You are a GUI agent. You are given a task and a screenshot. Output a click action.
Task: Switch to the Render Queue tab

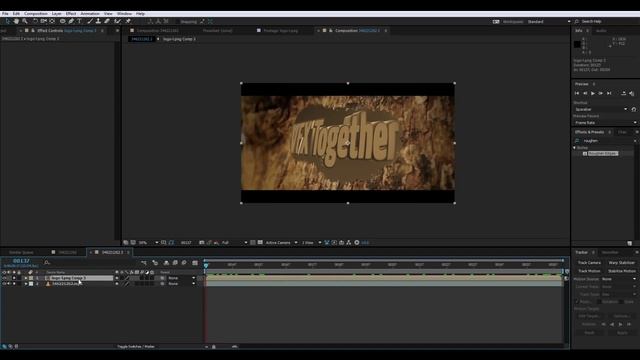(21, 252)
